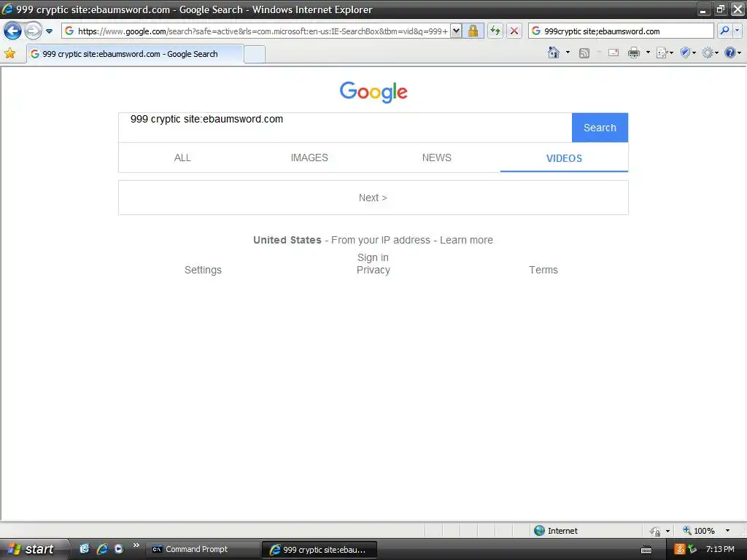Viewport: 747px width, 560px height.
Task: Launch Internet Explorer from quick launch
Action: point(102,548)
